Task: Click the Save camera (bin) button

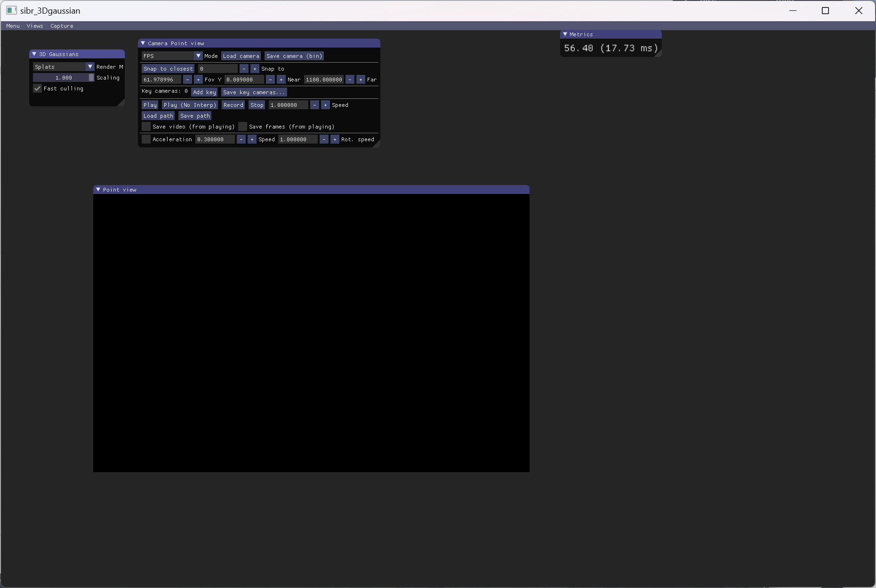Action: pyautogui.click(x=294, y=56)
